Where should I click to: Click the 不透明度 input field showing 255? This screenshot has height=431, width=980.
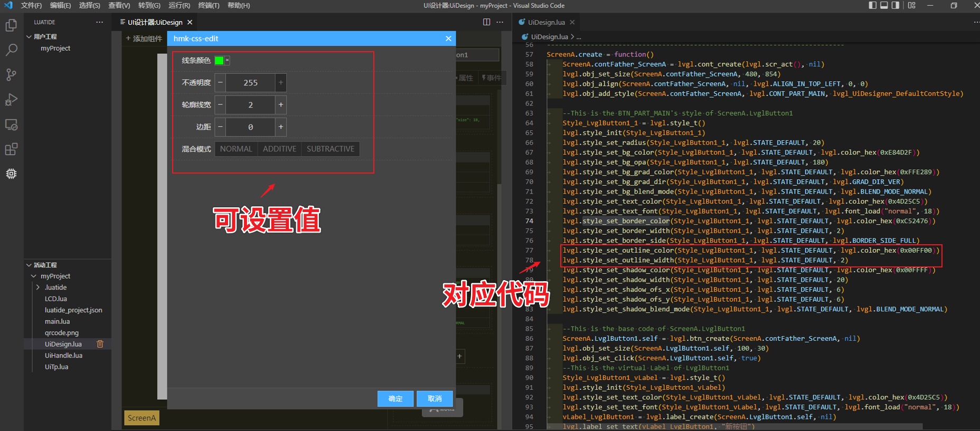[250, 83]
